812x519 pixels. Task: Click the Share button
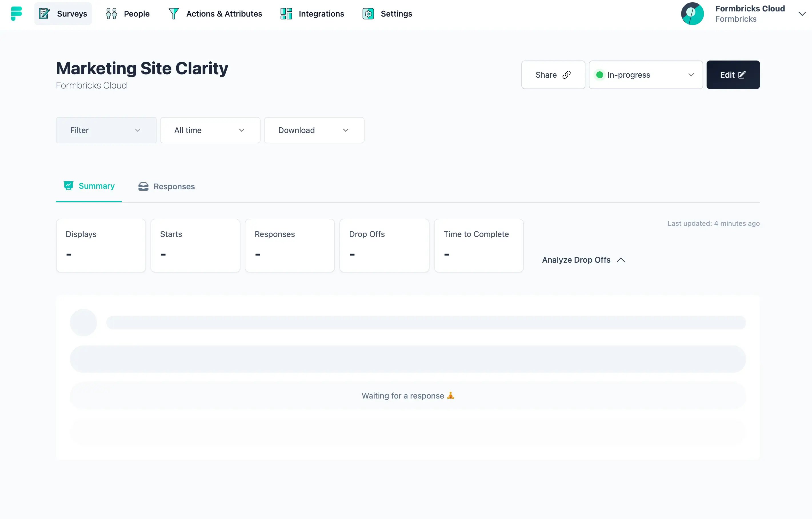click(553, 75)
